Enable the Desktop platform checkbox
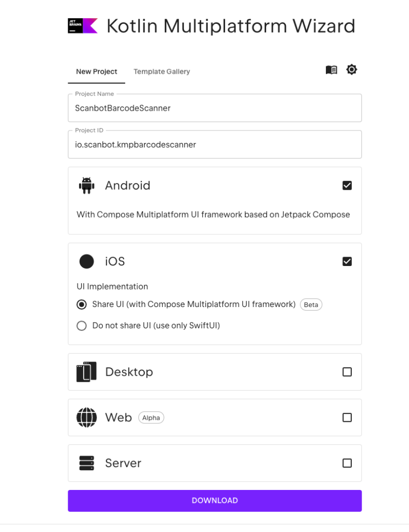Image resolution: width=409 pixels, height=532 pixels. pyautogui.click(x=347, y=371)
